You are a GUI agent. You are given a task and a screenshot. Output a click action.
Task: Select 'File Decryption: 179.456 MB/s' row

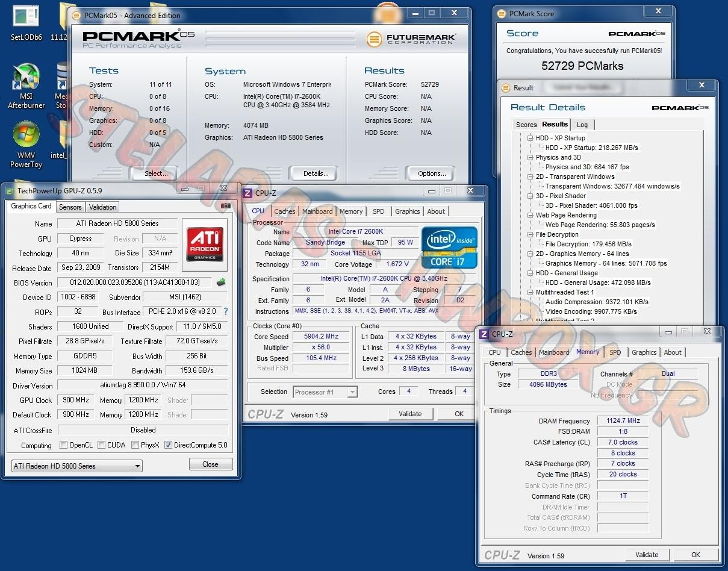[x=588, y=244]
